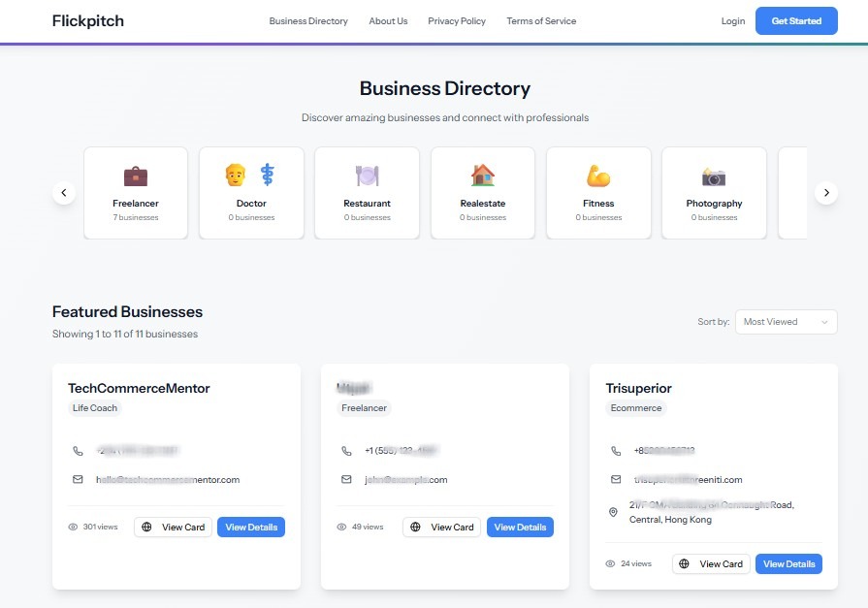Click the email icon on TechCommerceMentor card
The width and height of the screenshot is (868, 608).
point(78,480)
